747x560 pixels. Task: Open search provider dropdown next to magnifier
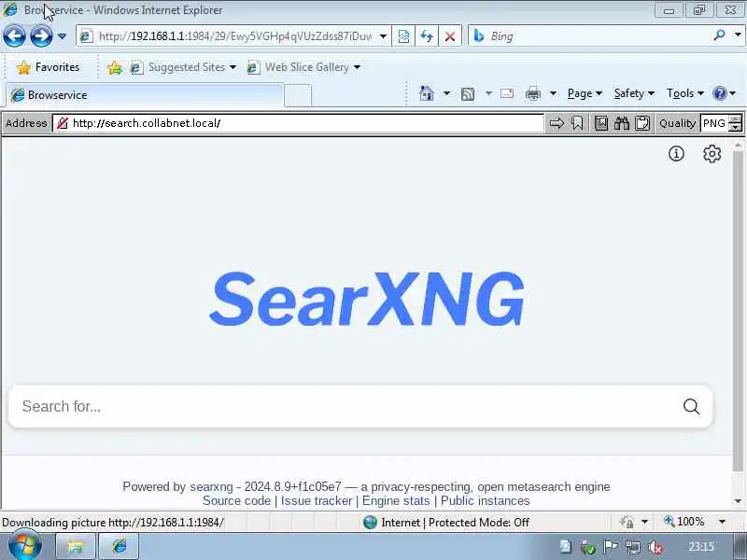[x=738, y=35]
